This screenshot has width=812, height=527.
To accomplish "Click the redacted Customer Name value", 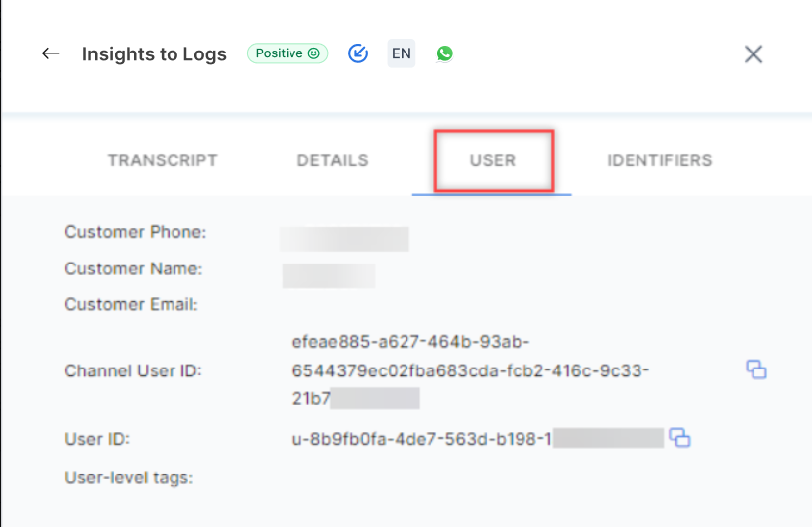I will (x=328, y=274).
